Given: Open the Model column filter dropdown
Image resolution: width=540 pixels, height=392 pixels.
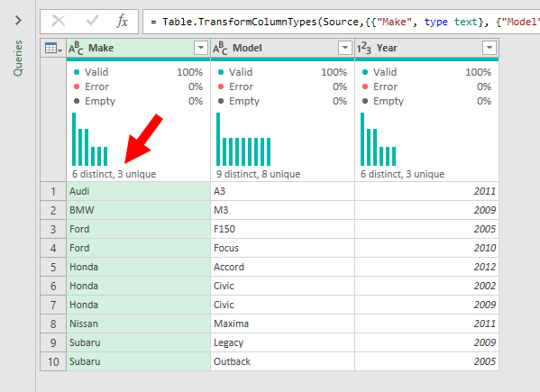Looking at the screenshot, I should tap(345, 48).
